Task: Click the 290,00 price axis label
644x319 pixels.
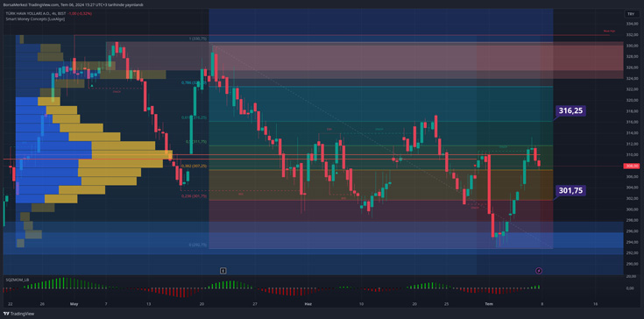Action: point(631,264)
